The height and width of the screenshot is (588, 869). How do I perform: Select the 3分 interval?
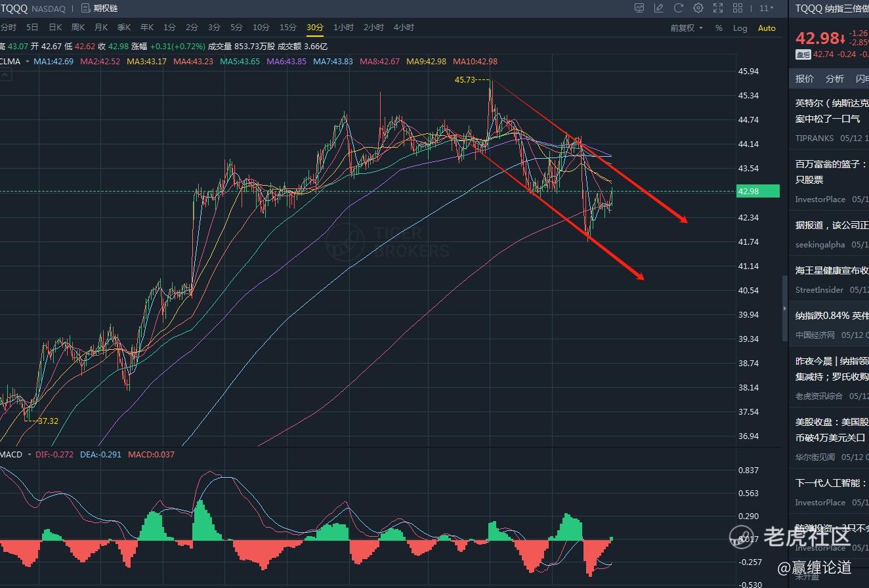click(x=214, y=28)
